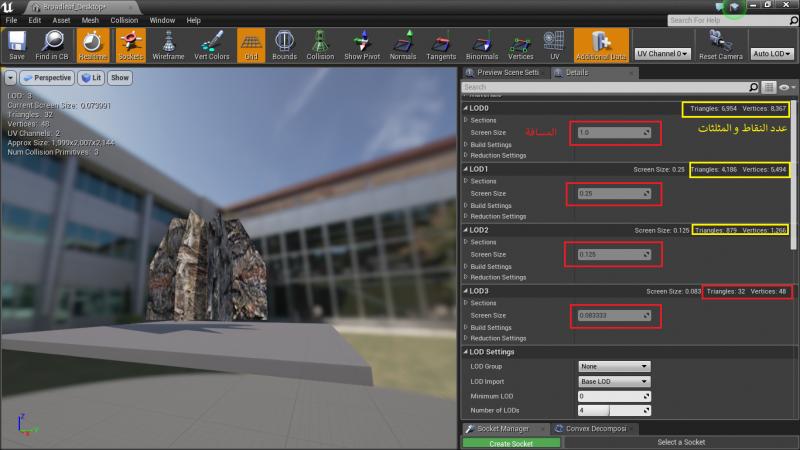Image resolution: width=800 pixels, height=450 pixels.
Task: Click Details panel vertical scrollbar
Action: coord(795,175)
